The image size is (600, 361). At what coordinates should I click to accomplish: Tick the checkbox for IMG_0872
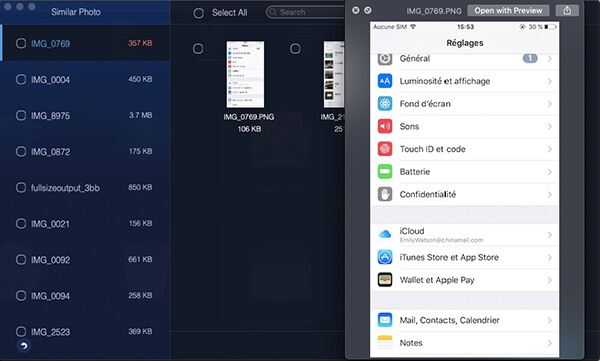point(21,151)
